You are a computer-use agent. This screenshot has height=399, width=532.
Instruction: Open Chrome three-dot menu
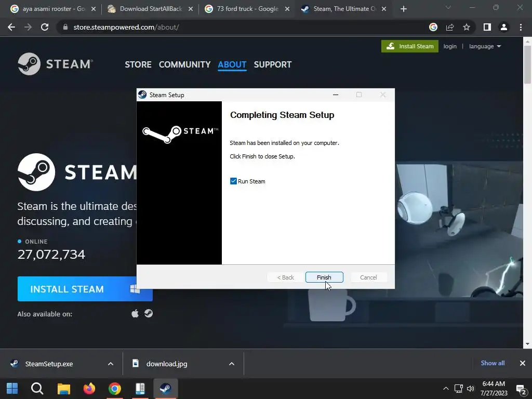521,27
